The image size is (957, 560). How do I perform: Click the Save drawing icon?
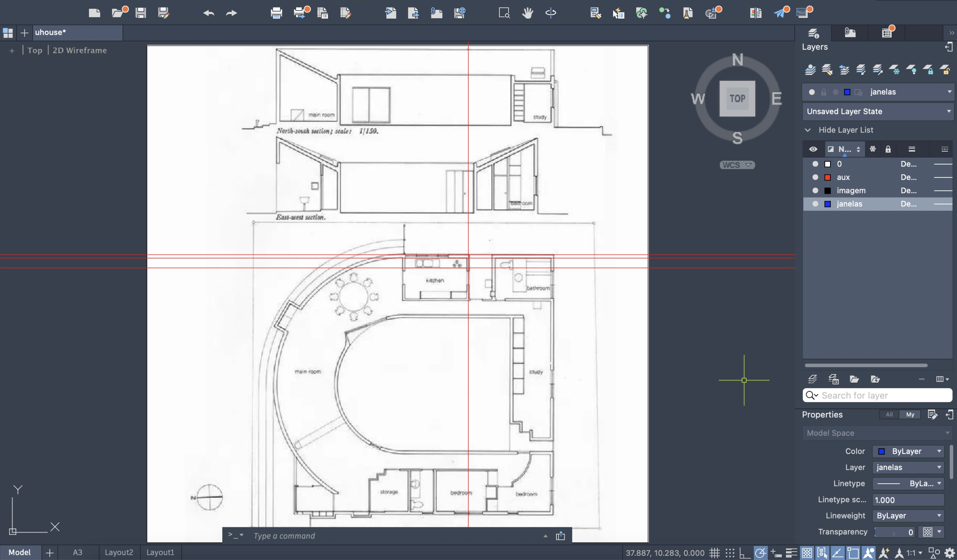[141, 13]
